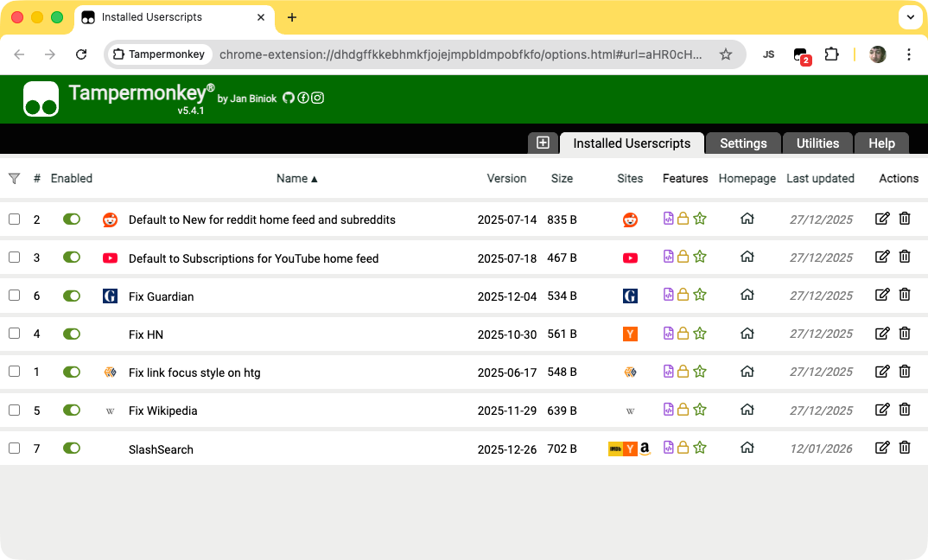
Task: Click the filter funnel icon
Action: [14, 178]
